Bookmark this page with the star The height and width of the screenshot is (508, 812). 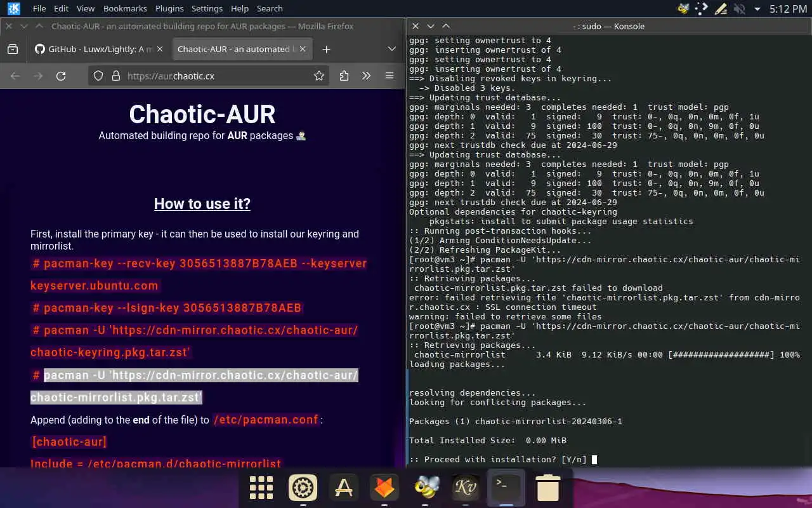click(x=319, y=76)
